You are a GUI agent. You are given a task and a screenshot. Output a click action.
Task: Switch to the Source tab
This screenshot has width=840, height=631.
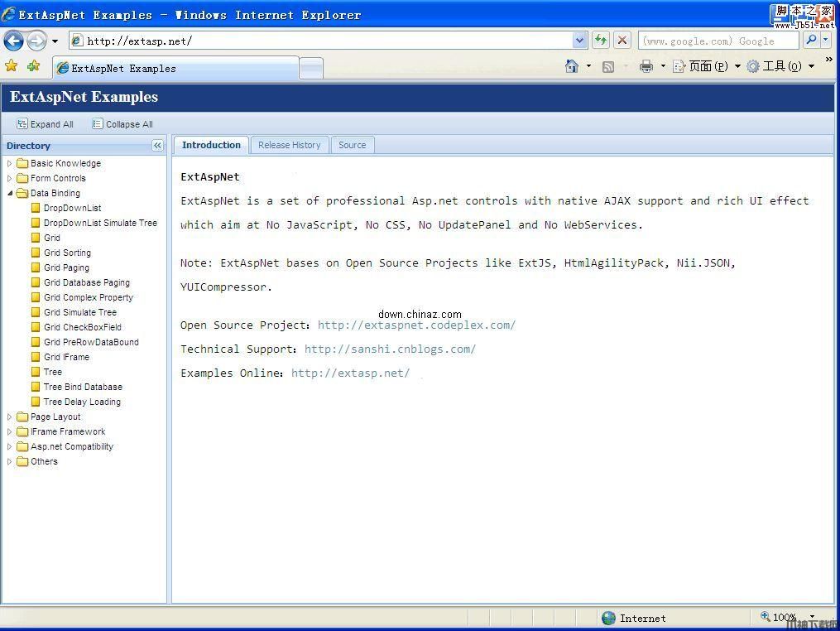352,145
